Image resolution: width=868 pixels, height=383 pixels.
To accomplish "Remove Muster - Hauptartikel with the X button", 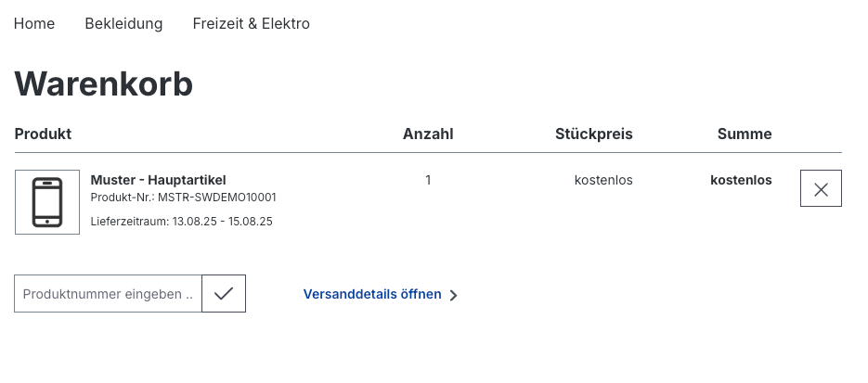I will (821, 188).
